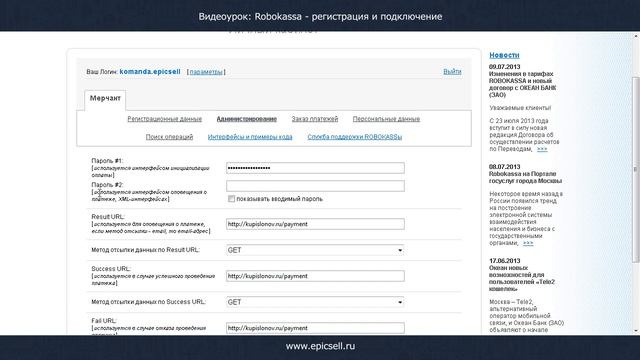Click the news date 08.07.2013
The width and height of the screenshot is (640, 360).
click(x=504, y=167)
